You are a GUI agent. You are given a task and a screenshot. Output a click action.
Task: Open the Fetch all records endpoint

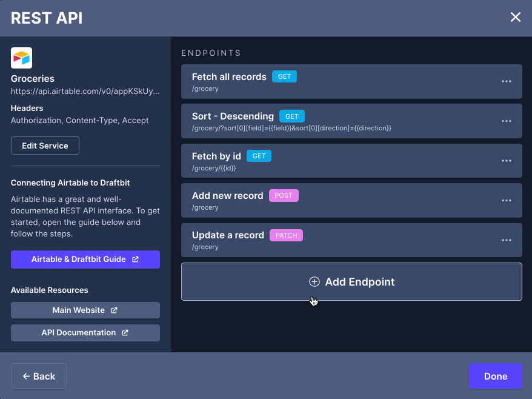pos(351,81)
